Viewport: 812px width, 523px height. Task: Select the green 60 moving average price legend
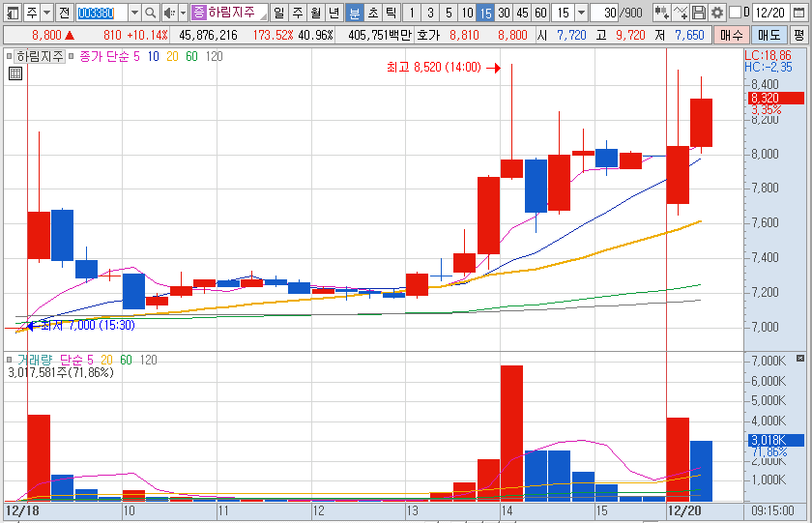coord(191,56)
